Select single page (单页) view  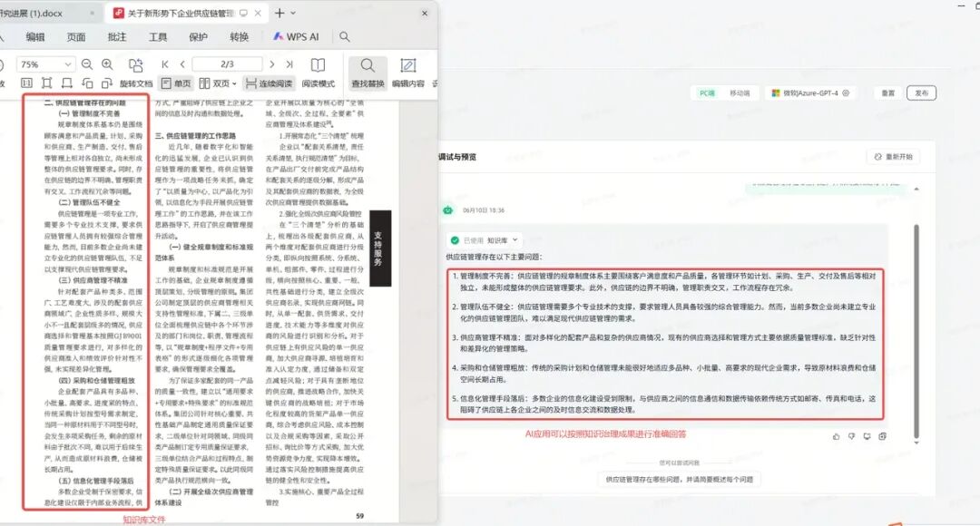[x=176, y=83]
